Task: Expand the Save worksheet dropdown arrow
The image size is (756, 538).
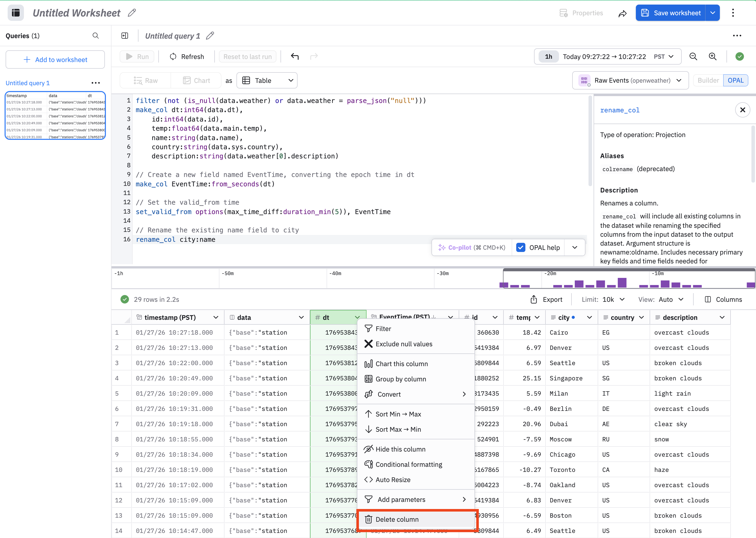Action: (712, 13)
